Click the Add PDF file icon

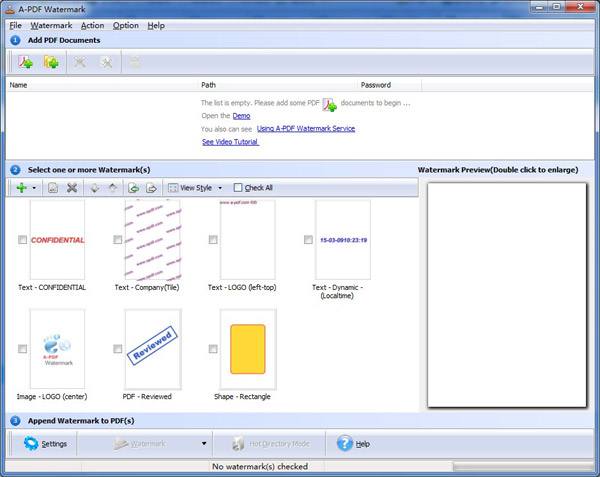[x=25, y=62]
